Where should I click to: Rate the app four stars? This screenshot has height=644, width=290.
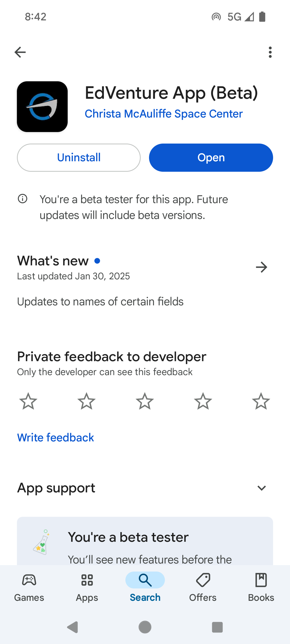203,401
